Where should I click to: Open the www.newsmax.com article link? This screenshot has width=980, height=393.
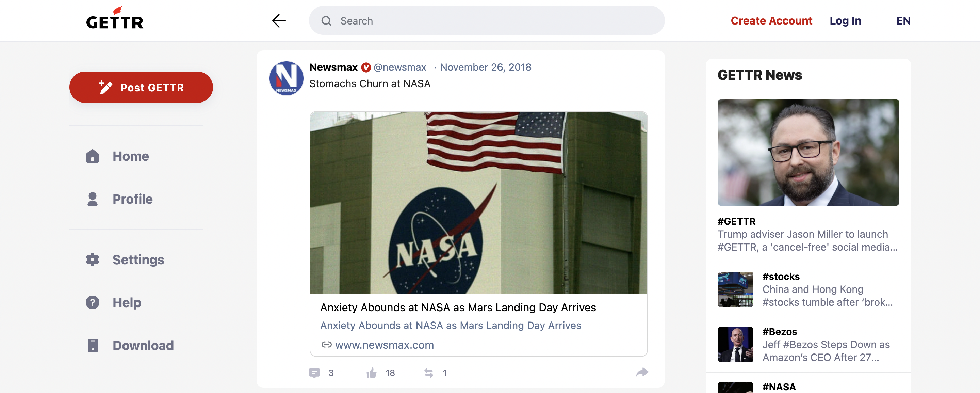384,345
